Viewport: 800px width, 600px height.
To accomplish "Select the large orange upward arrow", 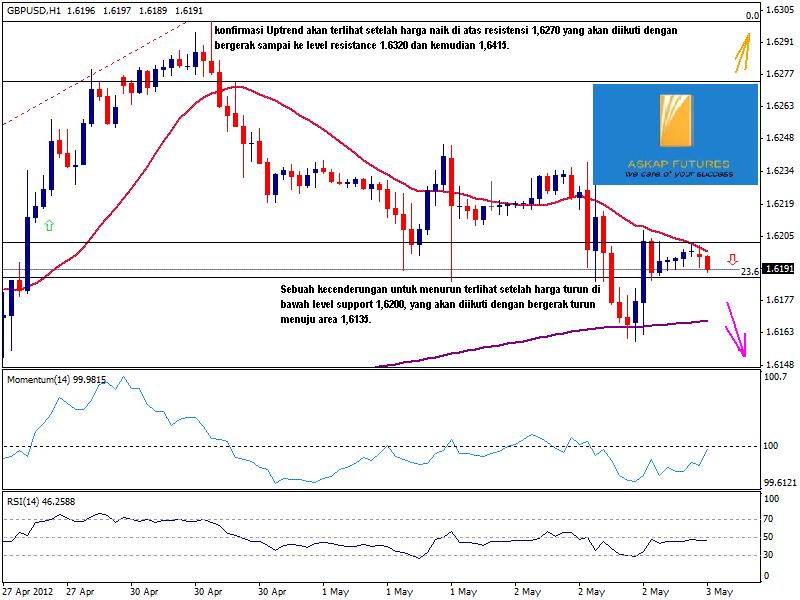I will (742, 52).
